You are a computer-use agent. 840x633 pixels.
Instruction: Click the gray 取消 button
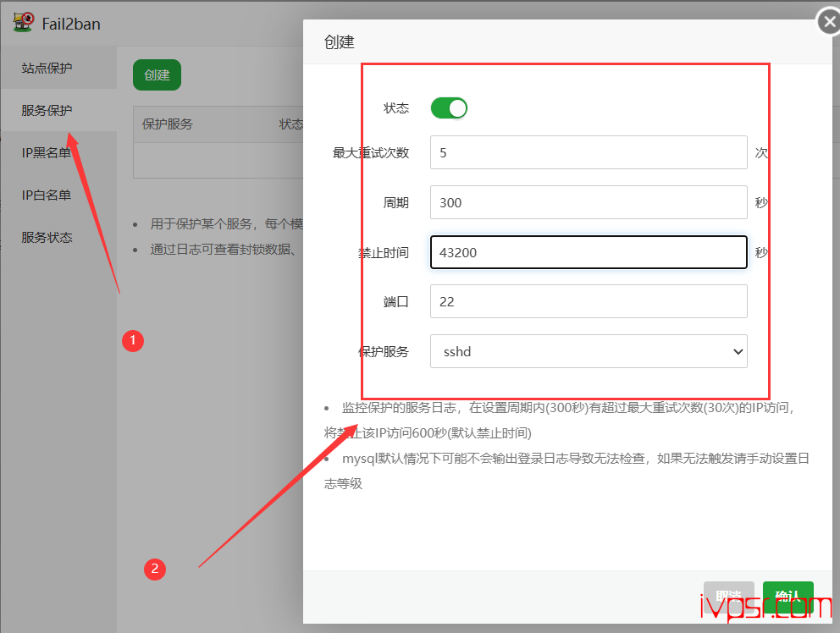coord(728,596)
